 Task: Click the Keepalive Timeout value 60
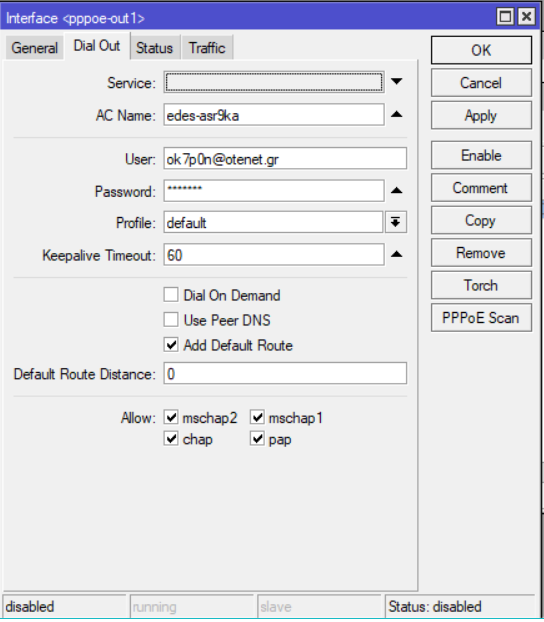274,255
